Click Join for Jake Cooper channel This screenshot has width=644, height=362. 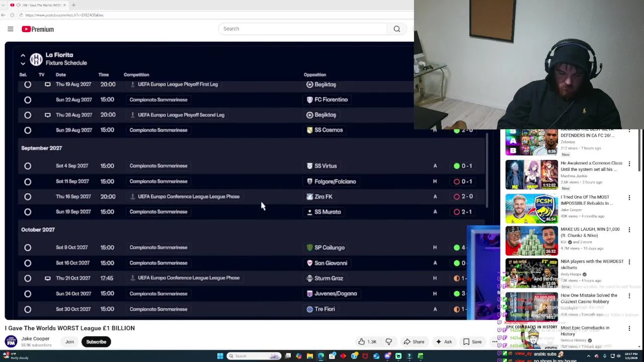tap(69, 342)
